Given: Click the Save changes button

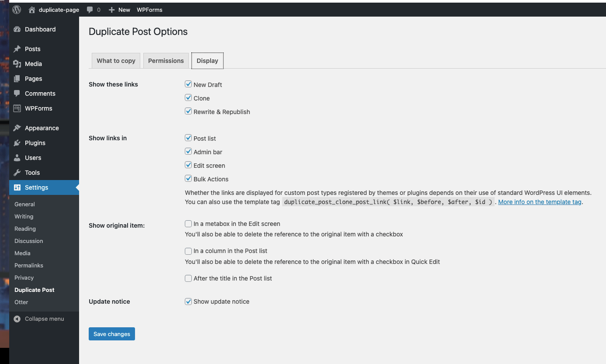Looking at the screenshot, I should [112, 334].
